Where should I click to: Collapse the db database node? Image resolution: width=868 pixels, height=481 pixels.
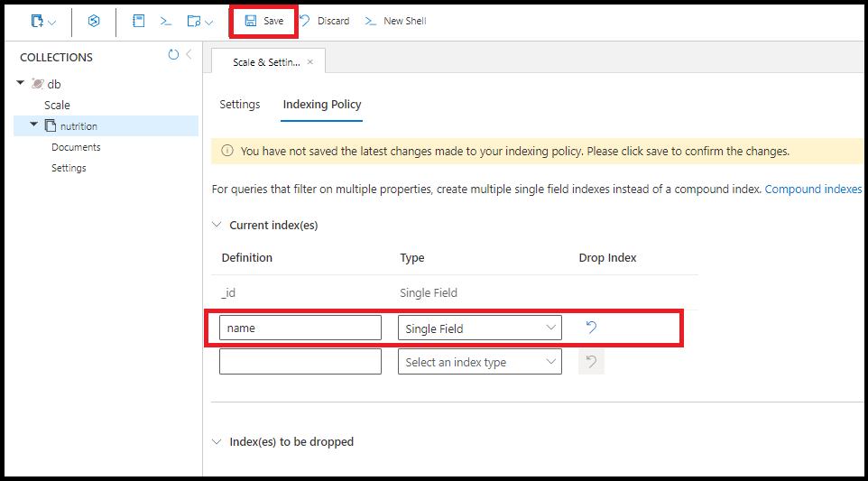click(21, 83)
